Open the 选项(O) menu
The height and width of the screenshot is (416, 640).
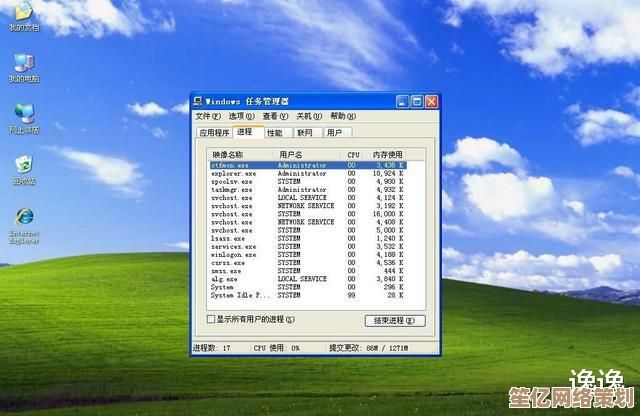(x=241, y=116)
